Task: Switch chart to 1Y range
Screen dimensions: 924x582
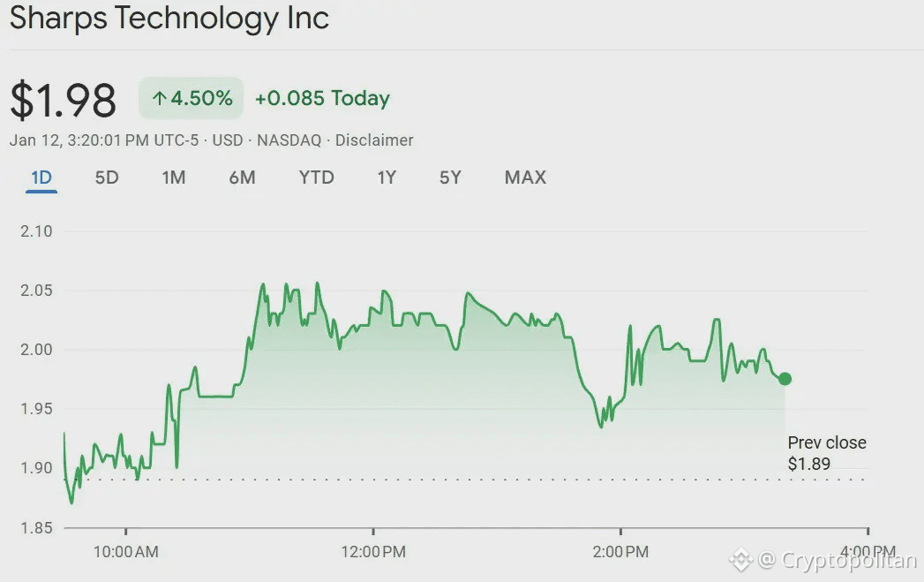Action: coord(387,178)
